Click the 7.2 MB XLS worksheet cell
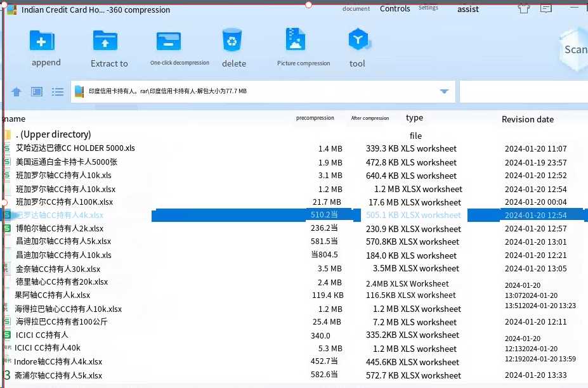 click(x=415, y=323)
